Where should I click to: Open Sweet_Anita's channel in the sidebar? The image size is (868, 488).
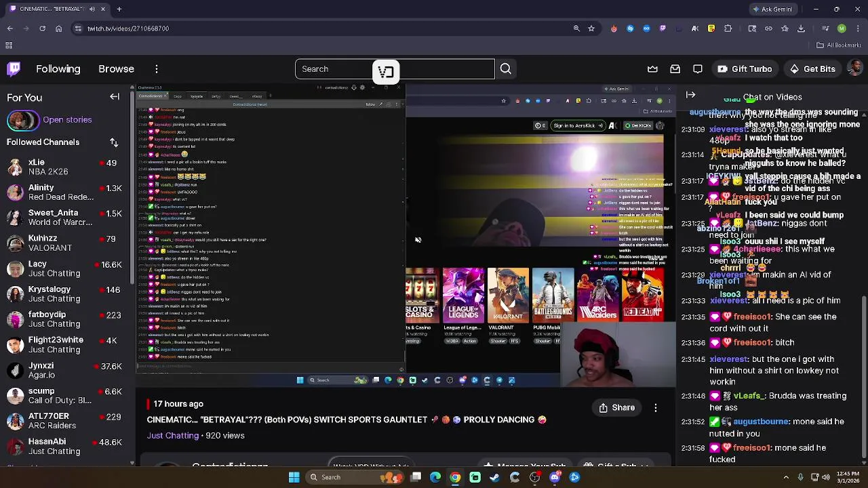66,218
